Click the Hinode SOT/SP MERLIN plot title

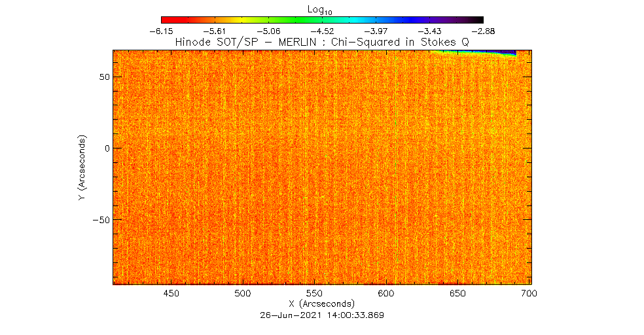tap(321, 42)
